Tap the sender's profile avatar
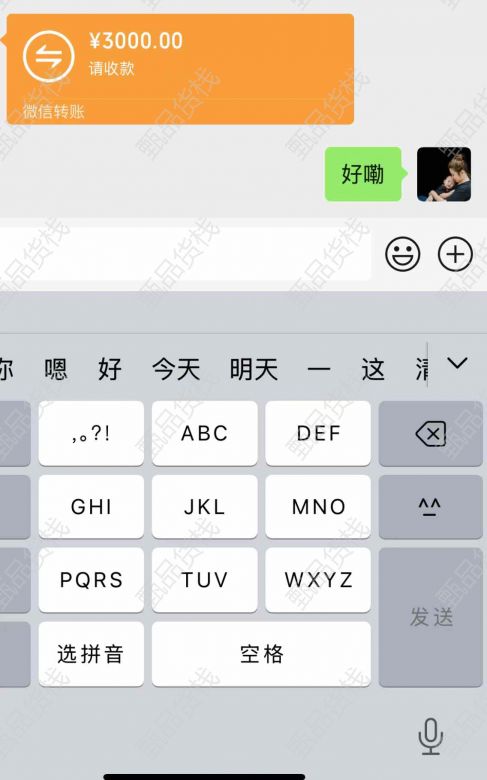This screenshot has height=780, width=487. tap(444, 174)
